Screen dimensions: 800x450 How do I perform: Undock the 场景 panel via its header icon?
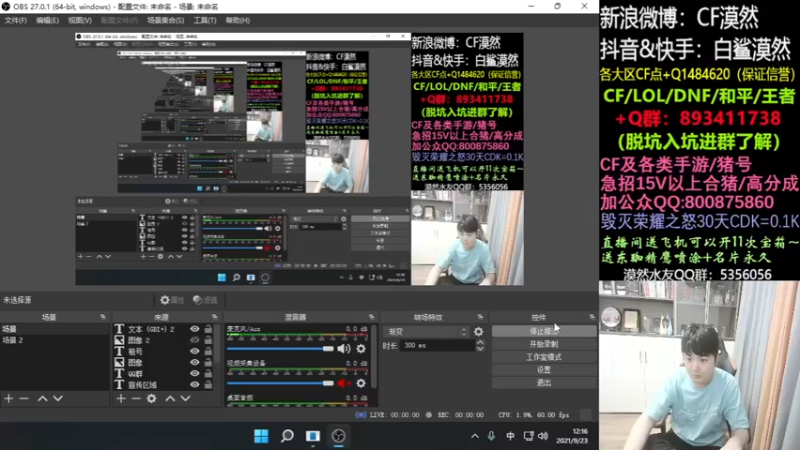pyautogui.click(x=103, y=317)
